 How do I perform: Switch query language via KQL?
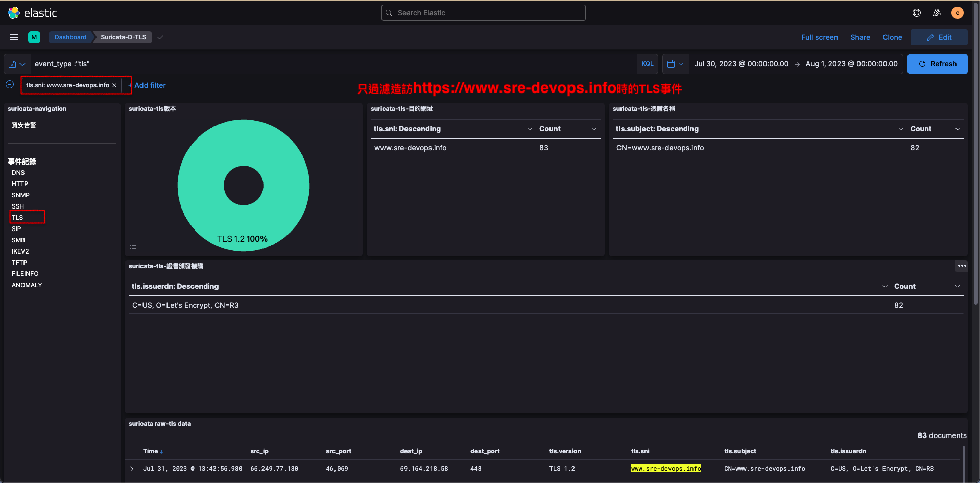648,64
